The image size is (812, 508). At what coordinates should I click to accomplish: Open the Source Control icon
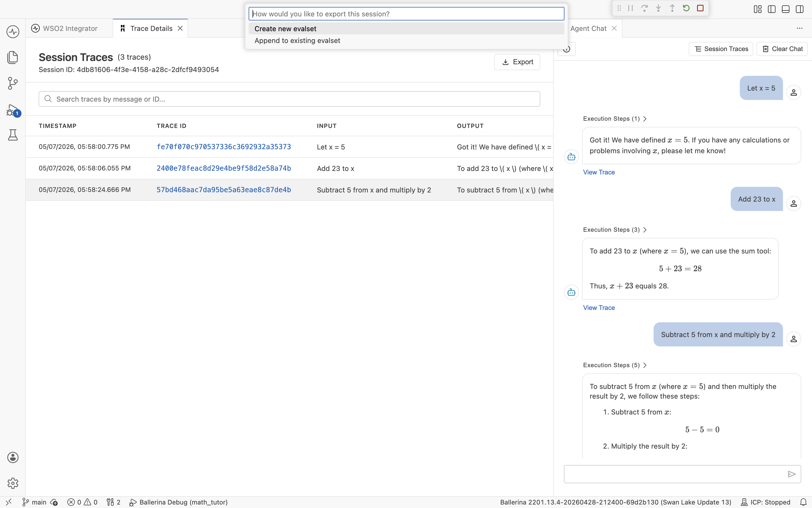[x=13, y=83]
